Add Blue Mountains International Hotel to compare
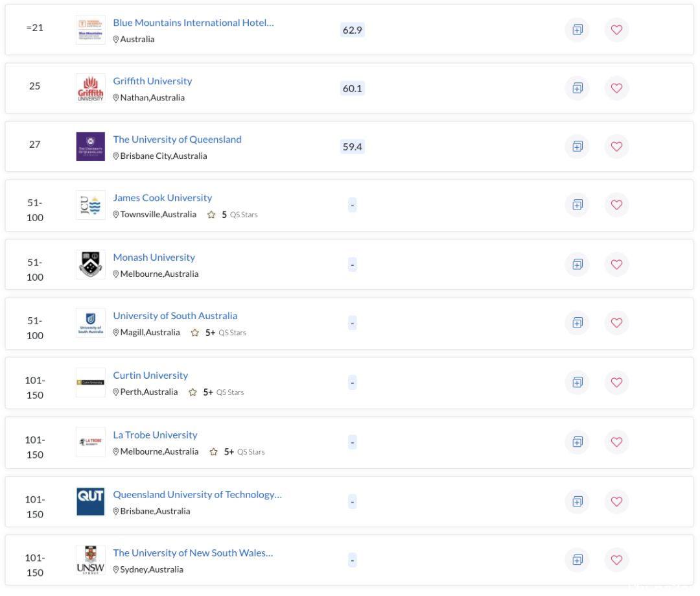 point(577,30)
